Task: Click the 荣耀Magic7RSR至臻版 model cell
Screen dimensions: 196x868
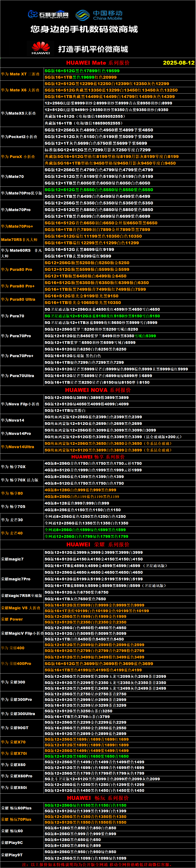Action: point(22,595)
